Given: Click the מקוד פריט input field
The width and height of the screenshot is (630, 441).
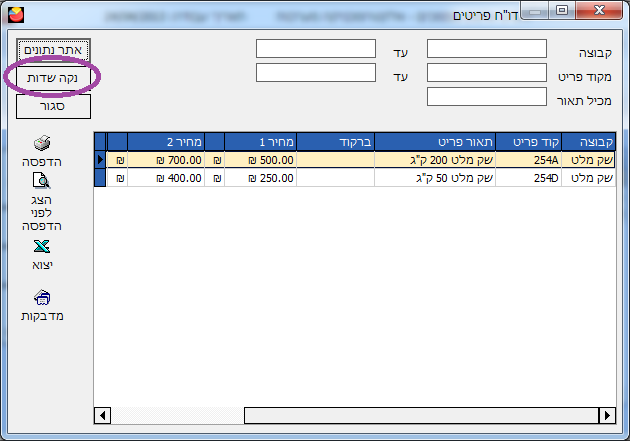Looking at the screenshot, I should 486,73.
